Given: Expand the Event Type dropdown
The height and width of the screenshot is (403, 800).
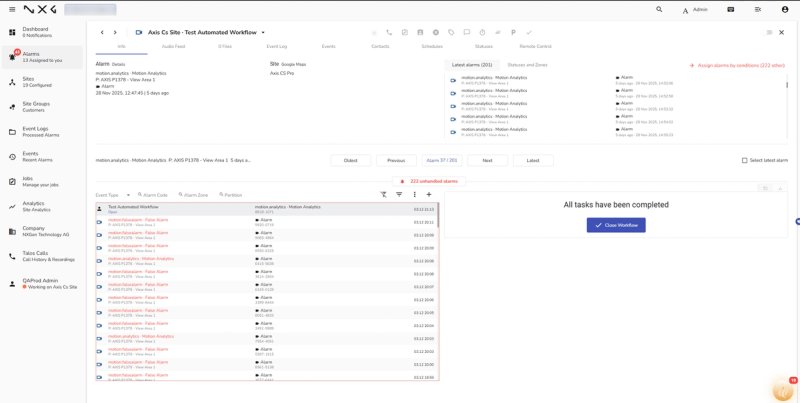Looking at the screenshot, I should click(113, 195).
